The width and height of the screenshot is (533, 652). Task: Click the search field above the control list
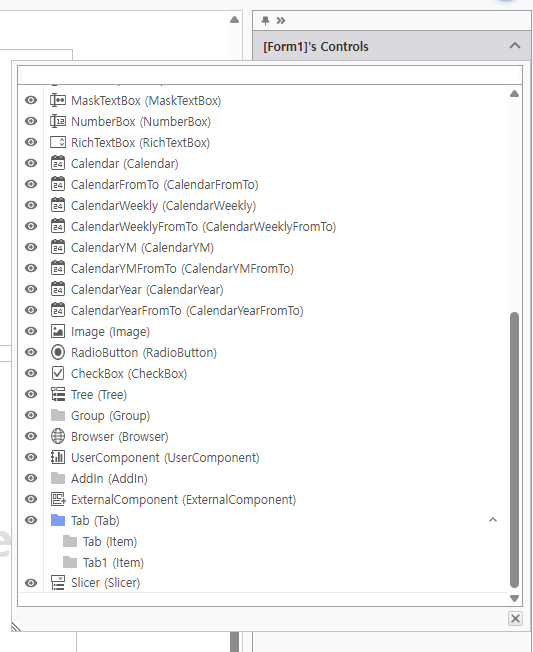point(270,75)
